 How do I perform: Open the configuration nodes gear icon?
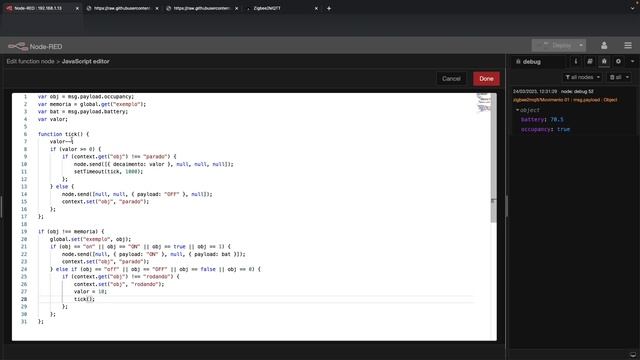(x=618, y=62)
